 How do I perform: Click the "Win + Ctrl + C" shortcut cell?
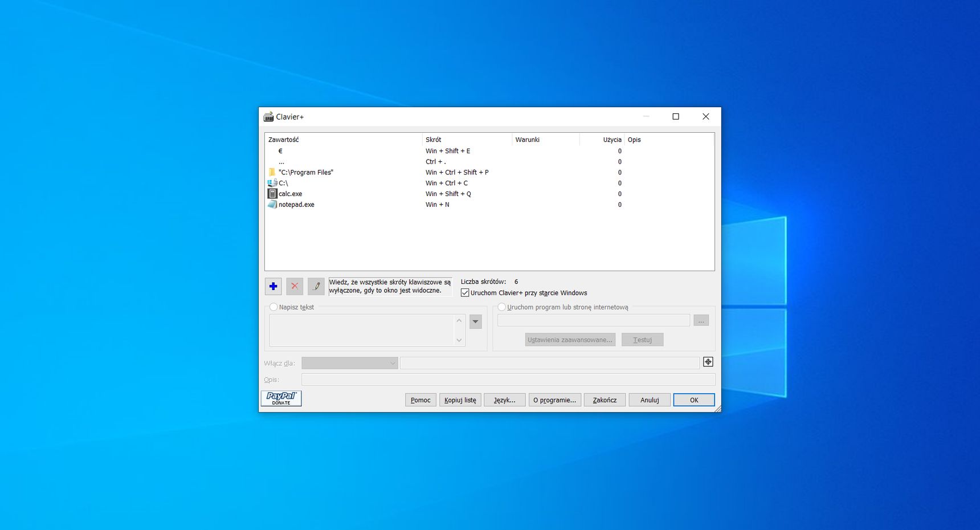447,183
